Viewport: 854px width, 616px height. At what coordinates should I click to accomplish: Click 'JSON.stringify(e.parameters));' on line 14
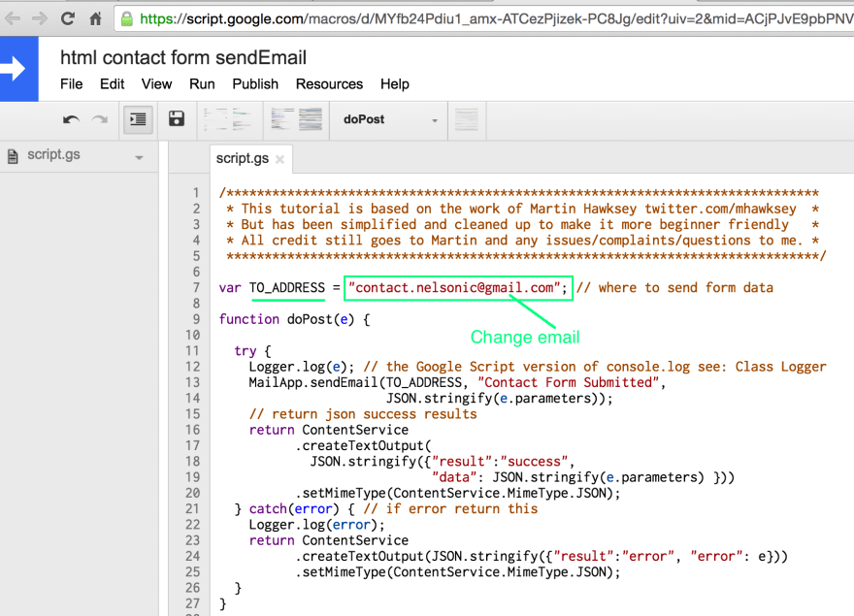click(500, 398)
